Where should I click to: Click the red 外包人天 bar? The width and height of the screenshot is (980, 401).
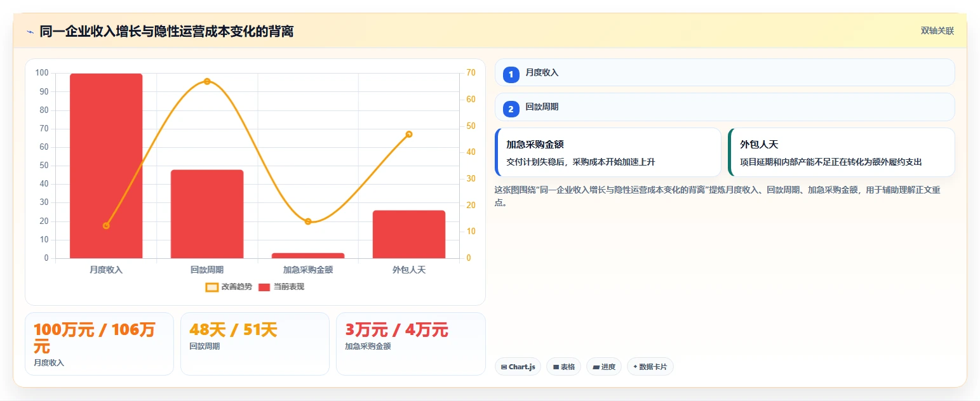point(409,234)
